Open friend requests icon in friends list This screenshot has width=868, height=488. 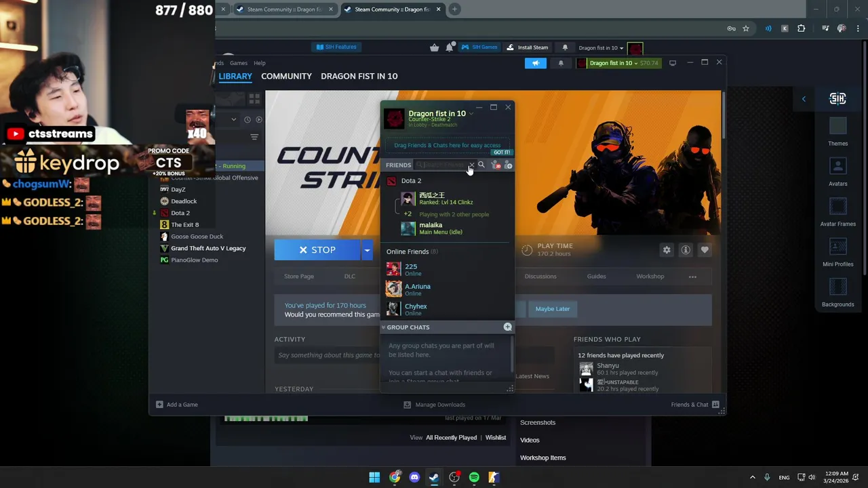pyautogui.click(x=495, y=165)
